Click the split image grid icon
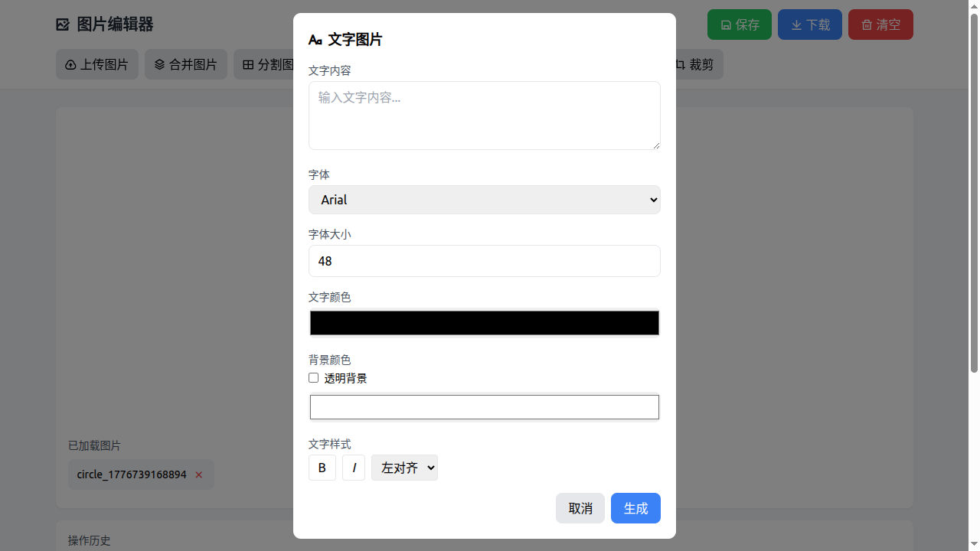The image size is (980, 551). [x=248, y=65]
